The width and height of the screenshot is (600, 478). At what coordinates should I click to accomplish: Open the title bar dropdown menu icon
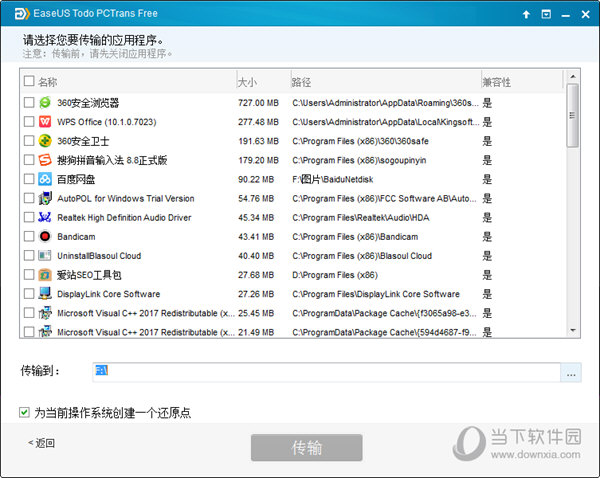[x=546, y=15]
